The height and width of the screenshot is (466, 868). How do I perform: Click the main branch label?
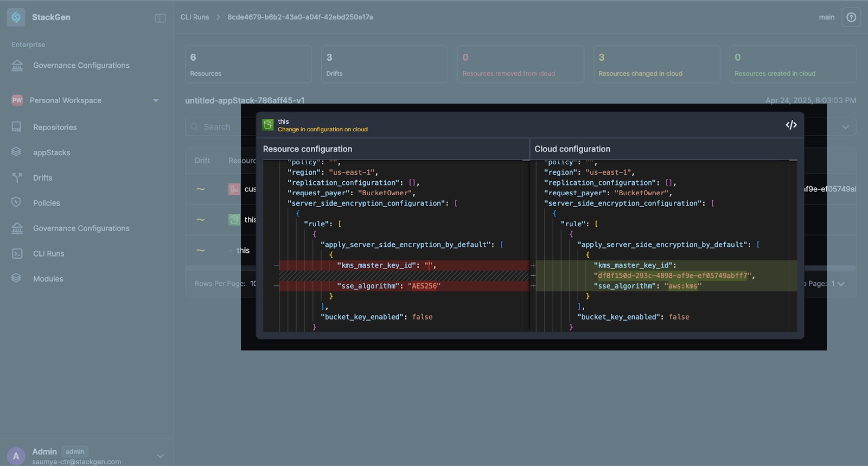click(x=827, y=17)
